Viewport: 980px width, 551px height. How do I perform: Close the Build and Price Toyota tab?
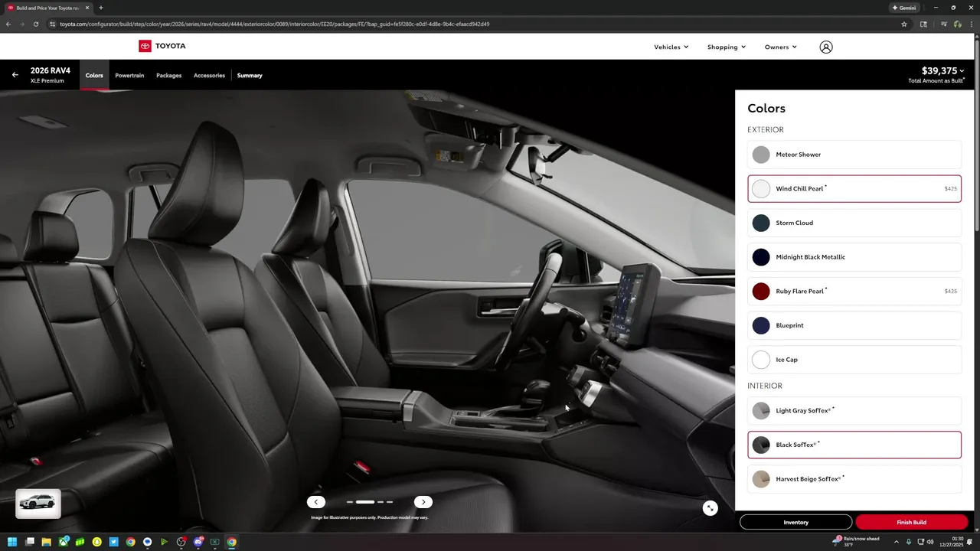click(x=87, y=8)
